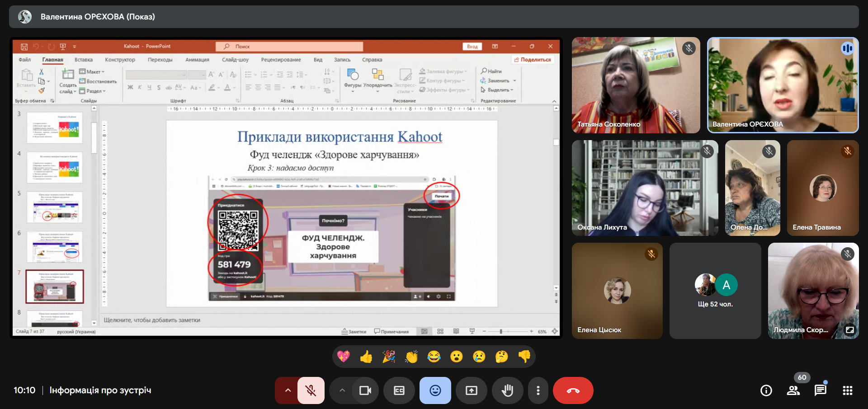Screen dimensions: 868x409
Task: Click the present screen button
Action: (x=471, y=390)
